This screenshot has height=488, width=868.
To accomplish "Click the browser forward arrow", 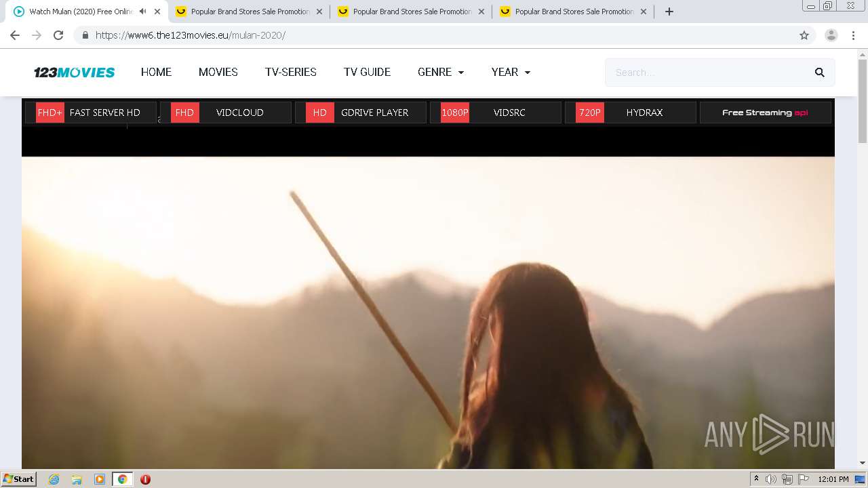I will coord(37,35).
